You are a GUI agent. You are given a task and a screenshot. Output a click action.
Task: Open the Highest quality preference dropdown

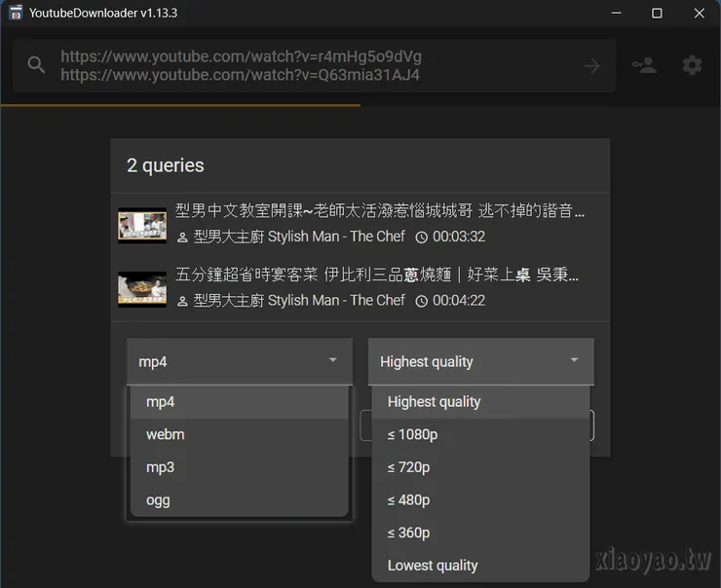click(481, 361)
